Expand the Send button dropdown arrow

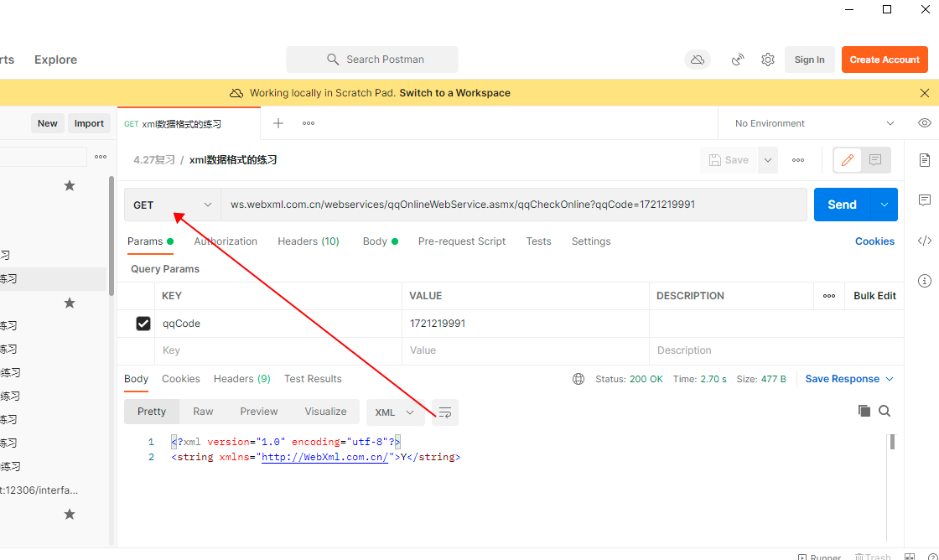[x=885, y=205]
